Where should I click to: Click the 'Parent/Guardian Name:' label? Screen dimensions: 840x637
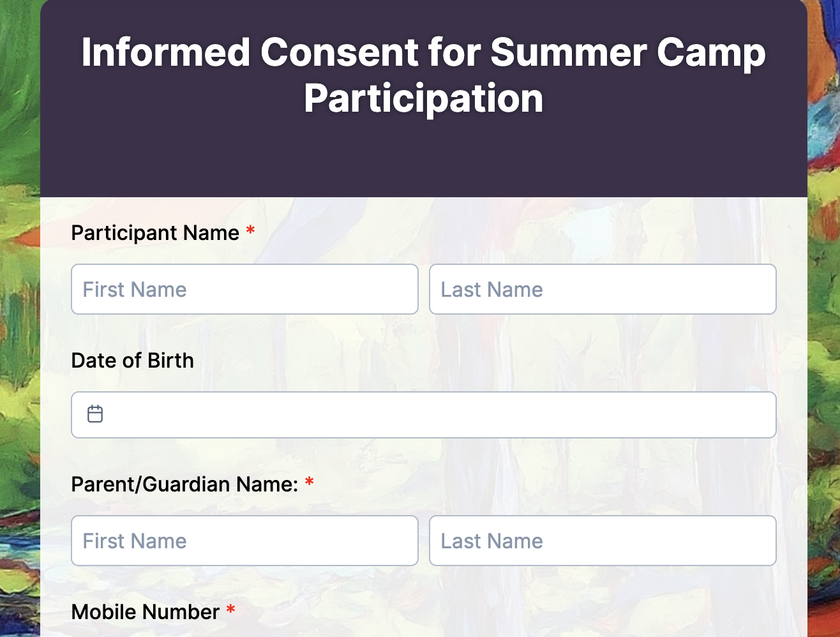click(183, 485)
